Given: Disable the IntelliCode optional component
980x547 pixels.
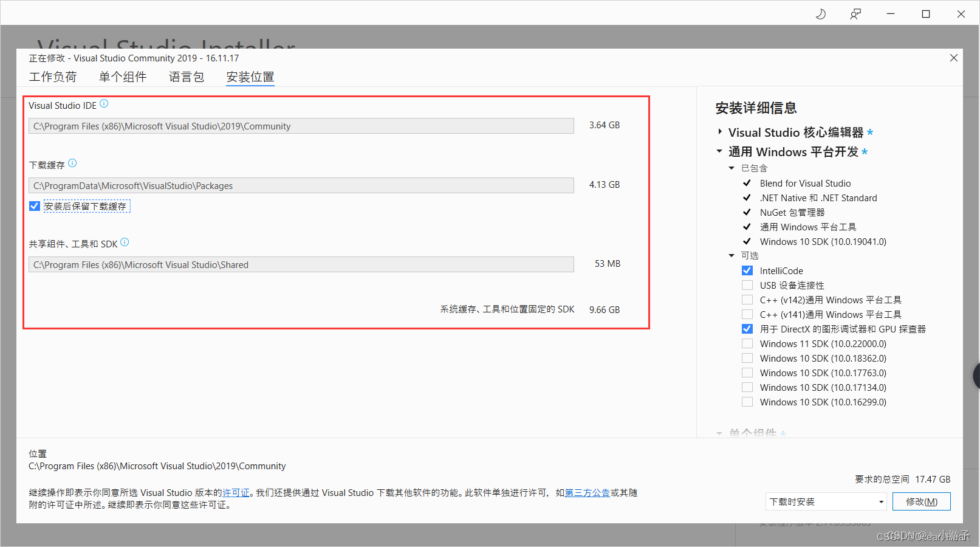Looking at the screenshot, I should [x=747, y=270].
